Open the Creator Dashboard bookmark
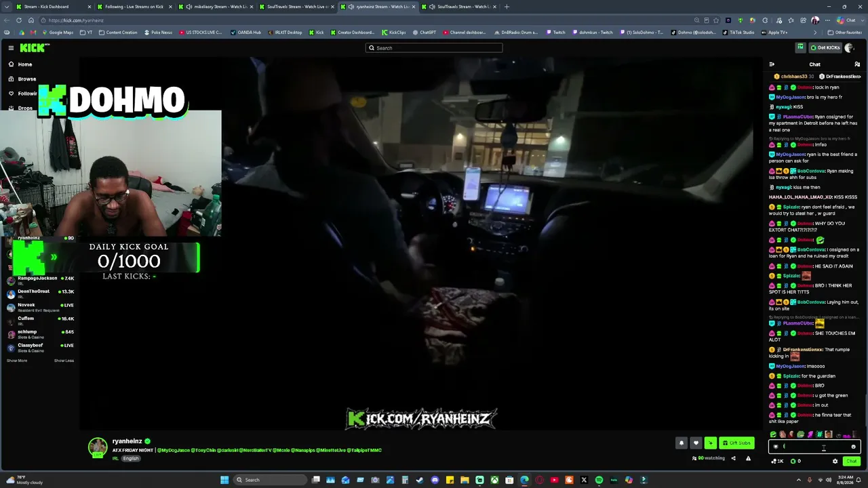This screenshot has width=868, height=488. click(x=353, y=33)
